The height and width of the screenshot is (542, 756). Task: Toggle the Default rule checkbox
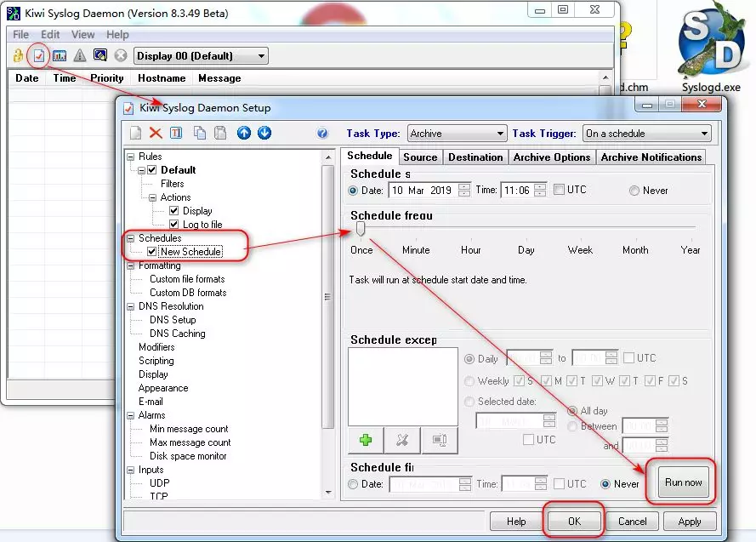click(x=152, y=169)
